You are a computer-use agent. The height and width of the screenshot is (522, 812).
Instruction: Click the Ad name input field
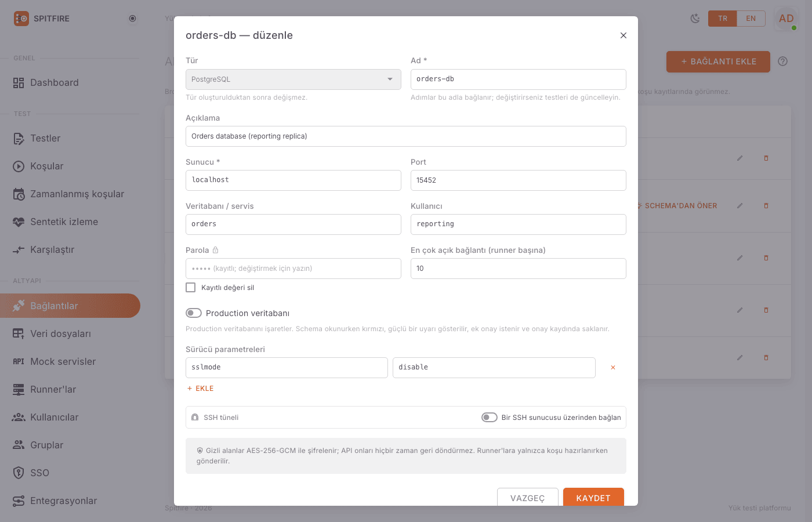coord(518,79)
